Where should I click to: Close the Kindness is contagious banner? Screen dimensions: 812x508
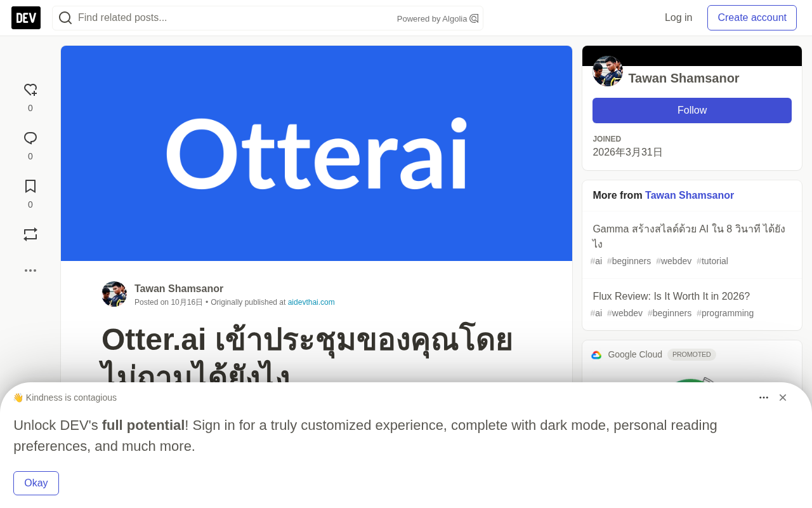783,398
